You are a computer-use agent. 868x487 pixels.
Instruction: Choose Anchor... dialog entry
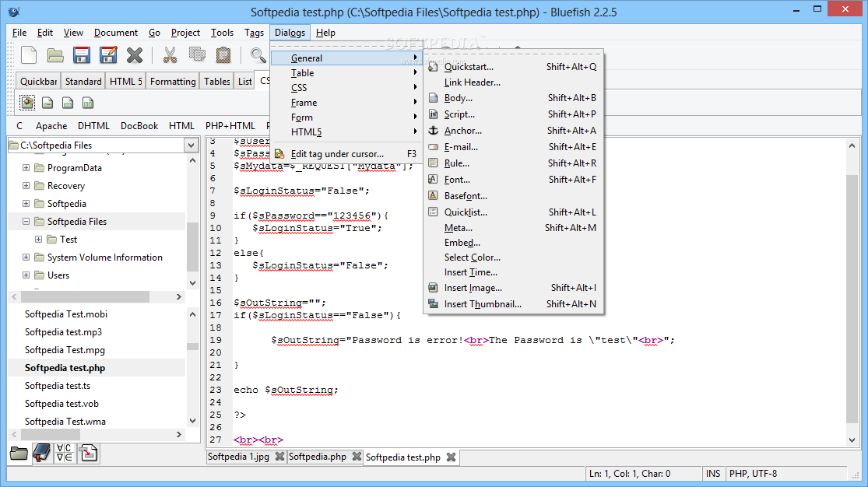pyautogui.click(x=513, y=131)
